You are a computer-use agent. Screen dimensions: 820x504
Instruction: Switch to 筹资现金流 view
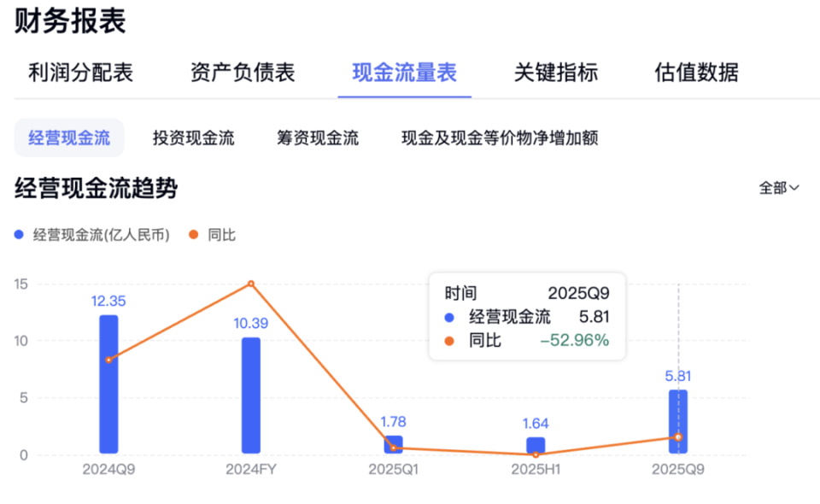pyautogui.click(x=317, y=138)
